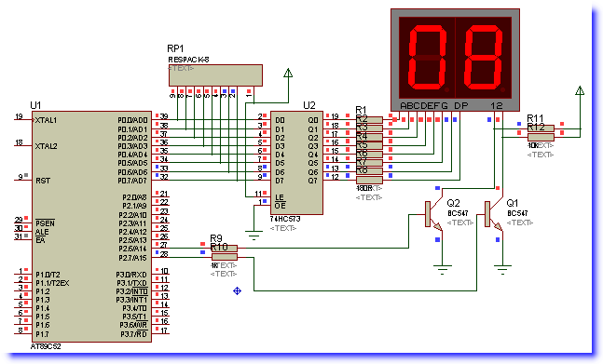Screen dimensions: 603x364
Task: Select the RP1 RESPACK-8 resistor pack body
Action: click(x=215, y=75)
